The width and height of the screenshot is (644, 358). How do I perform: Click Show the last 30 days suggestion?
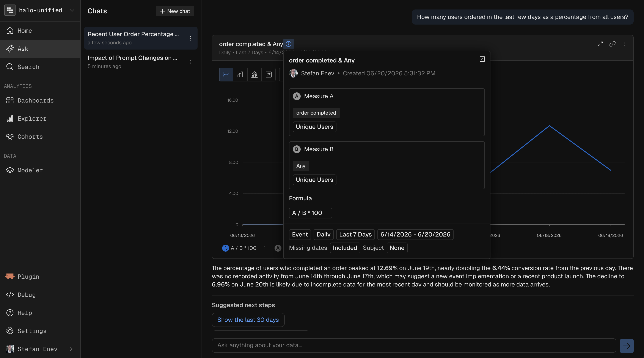tap(248, 320)
